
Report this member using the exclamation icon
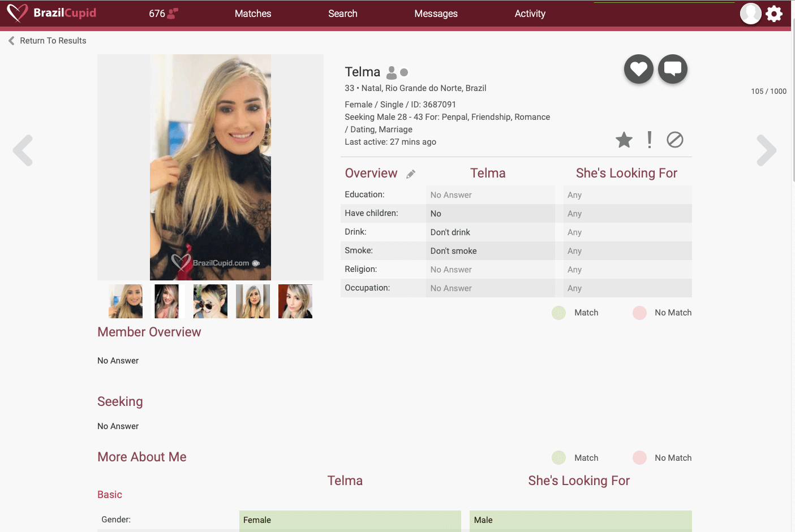[x=648, y=140]
